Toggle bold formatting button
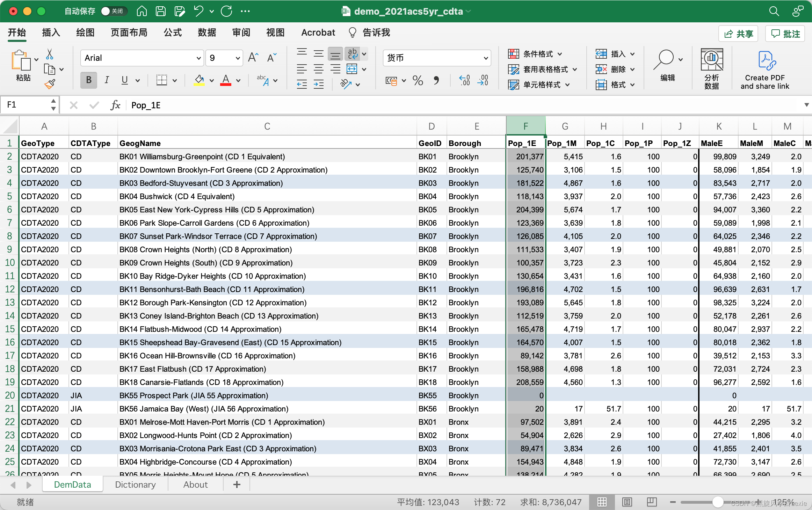Viewport: 812px width, 510px height. click(89, 80)
